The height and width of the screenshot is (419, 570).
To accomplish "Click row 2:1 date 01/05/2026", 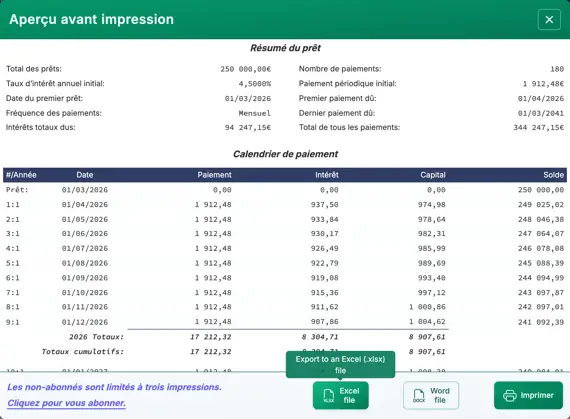I will 85,219.
